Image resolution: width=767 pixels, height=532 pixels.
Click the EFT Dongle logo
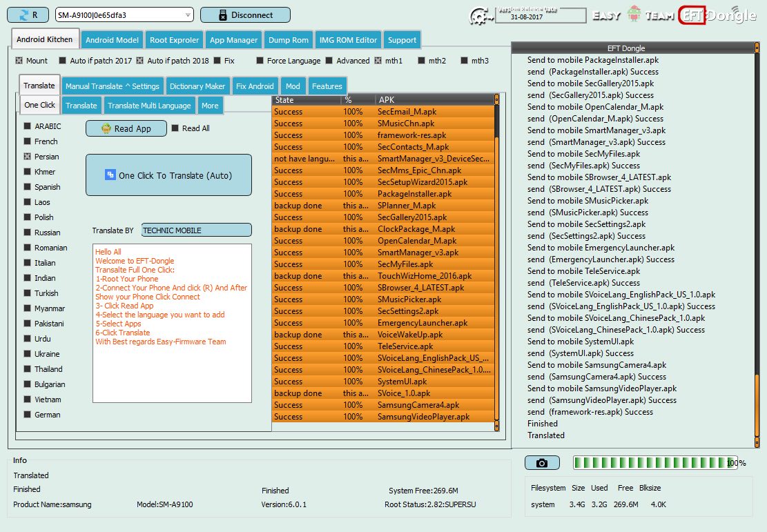(717, 15)
